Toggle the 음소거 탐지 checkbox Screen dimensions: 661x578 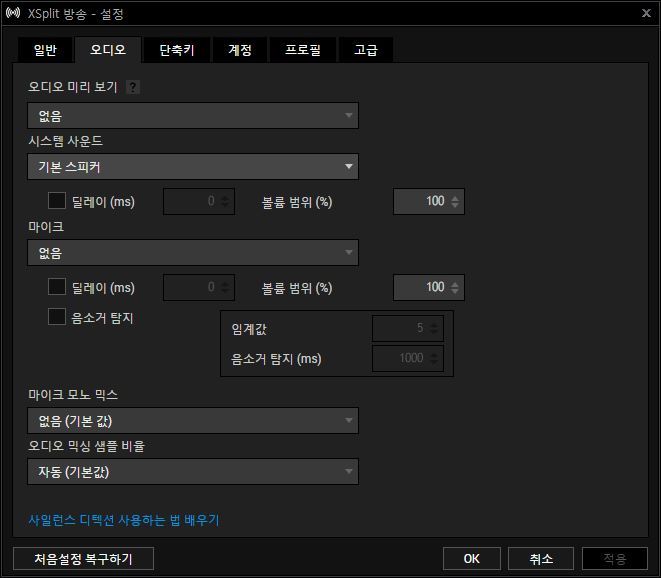click(x=57, y=317)
